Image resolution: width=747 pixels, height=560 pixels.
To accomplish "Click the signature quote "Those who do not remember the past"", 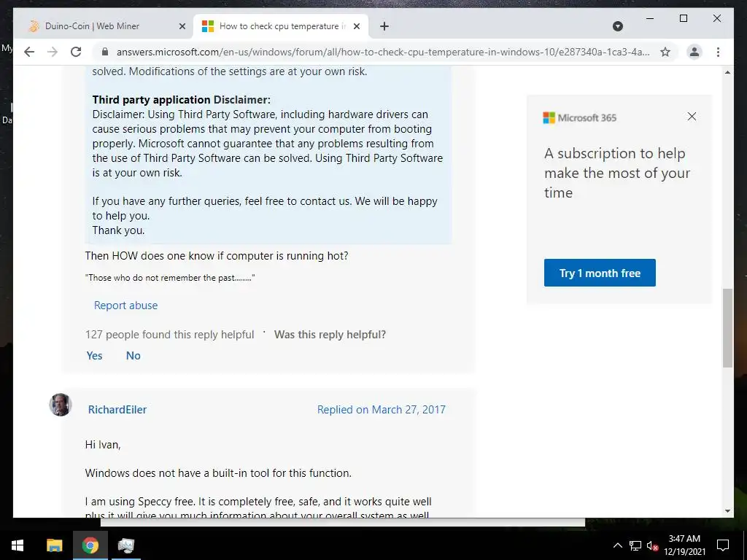I will (170, 278).
